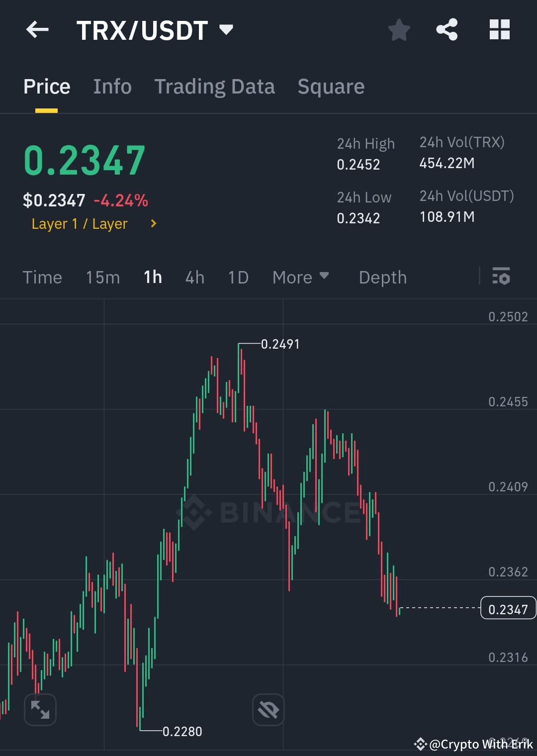Select the Depth view
Image resolution: width=537 pixels, height=756 pixels.
(x=382, y=277)
